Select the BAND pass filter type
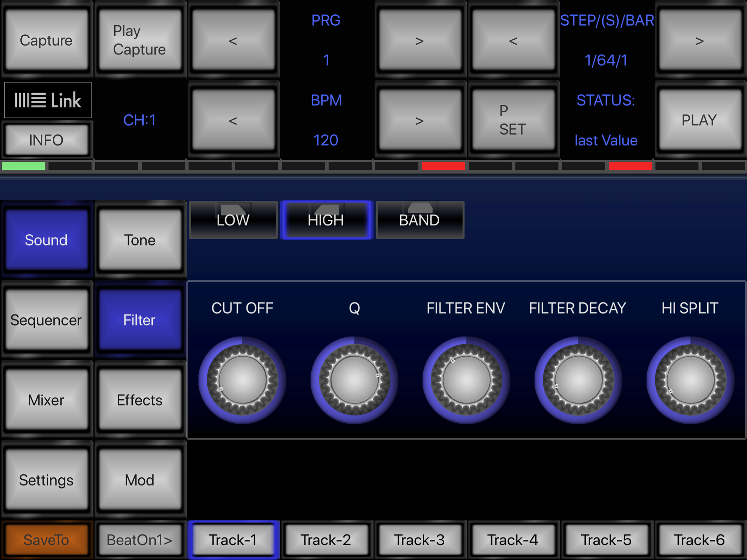Image resolution: width=747 pixels, height=560 pixels. 419,220
